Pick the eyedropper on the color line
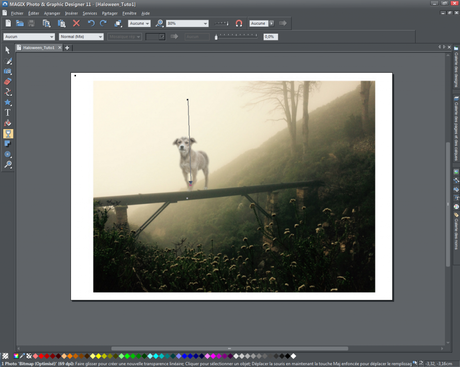The height and width of the screenshot is (367, 460). coord(22,356)
